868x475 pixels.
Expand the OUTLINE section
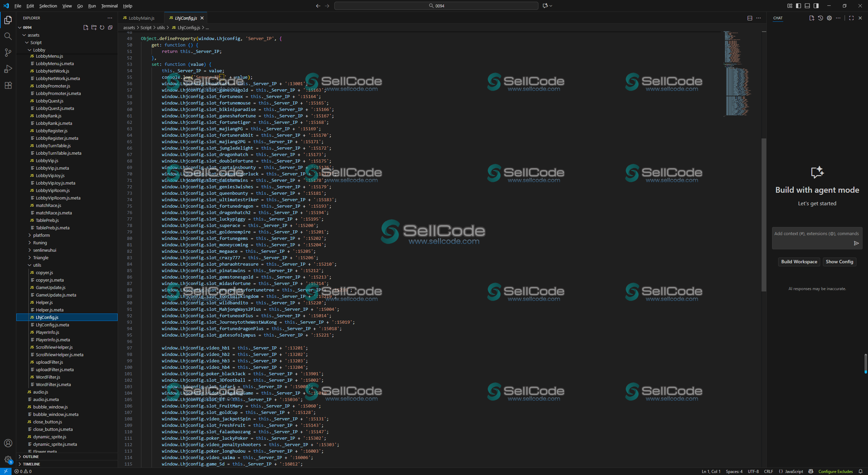(31, 457)
